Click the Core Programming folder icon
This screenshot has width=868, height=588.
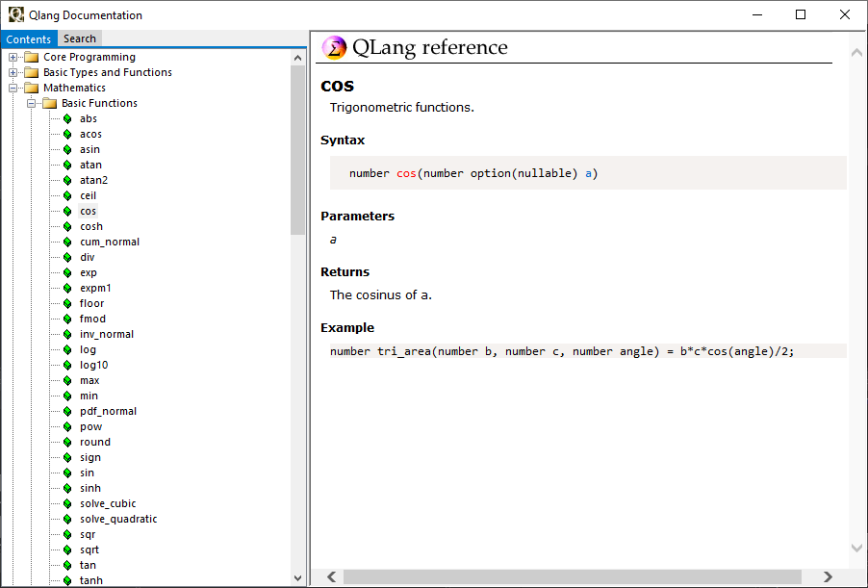pyautogui.click(x=32, y=57)
